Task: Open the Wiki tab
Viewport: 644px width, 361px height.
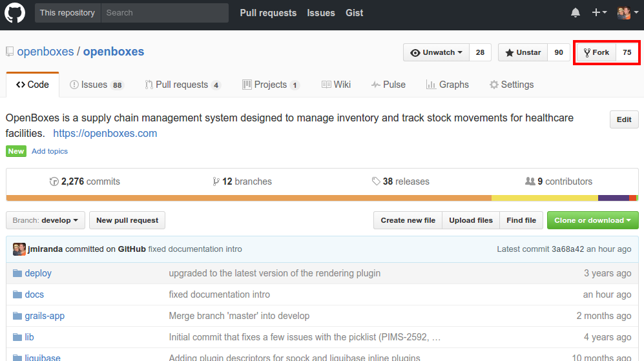Action: [x=336, y=85]
